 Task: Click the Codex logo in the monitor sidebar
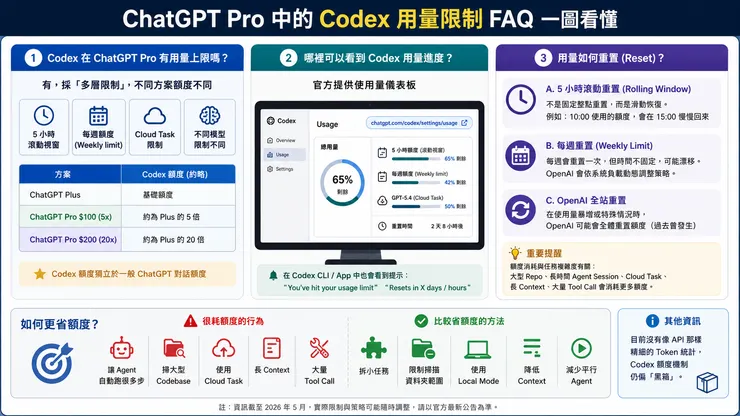[270, 121]
